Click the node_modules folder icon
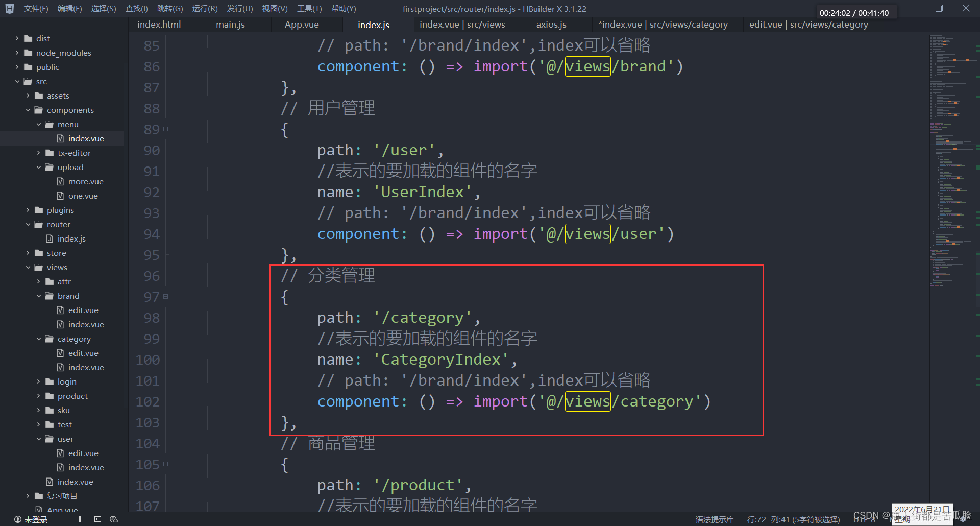This screenshot has width=980, height=526. [x=28, y=53]
